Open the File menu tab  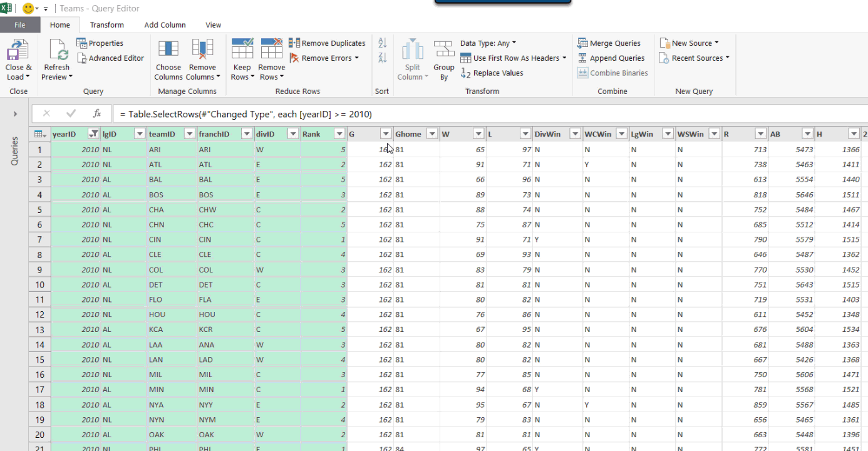20,25
